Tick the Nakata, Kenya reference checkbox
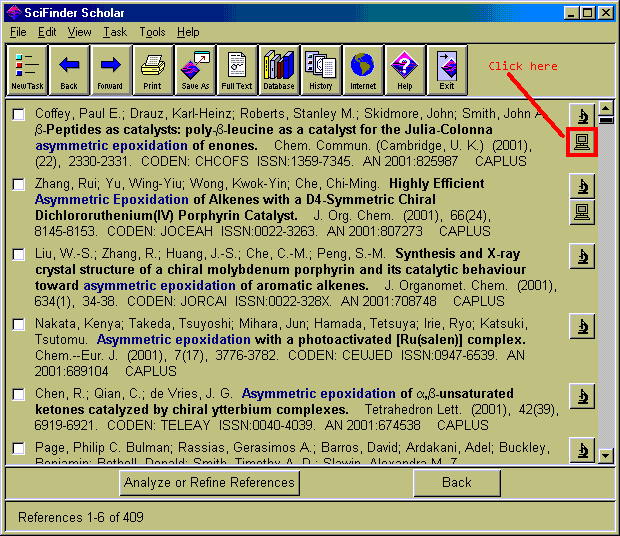Screen dimensions: 620x536 tap(19, 325)
